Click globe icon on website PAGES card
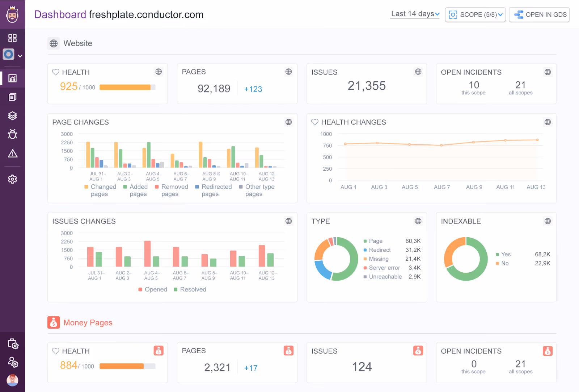The width and height of the screenshot is (579, 392). [288, 72]
